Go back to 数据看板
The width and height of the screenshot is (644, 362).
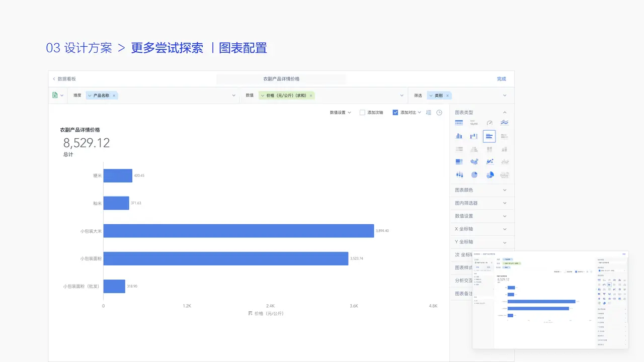pos(64,79)
